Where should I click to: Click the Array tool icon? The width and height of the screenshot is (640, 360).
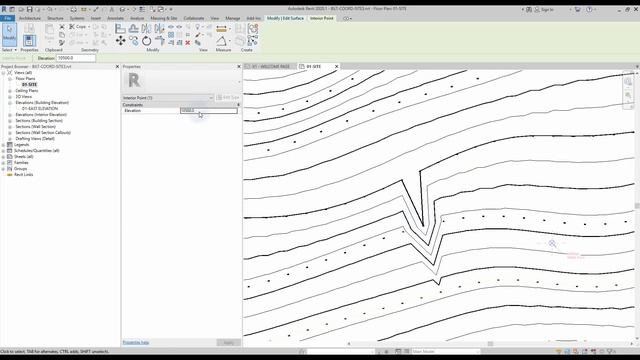coord(171,35)
